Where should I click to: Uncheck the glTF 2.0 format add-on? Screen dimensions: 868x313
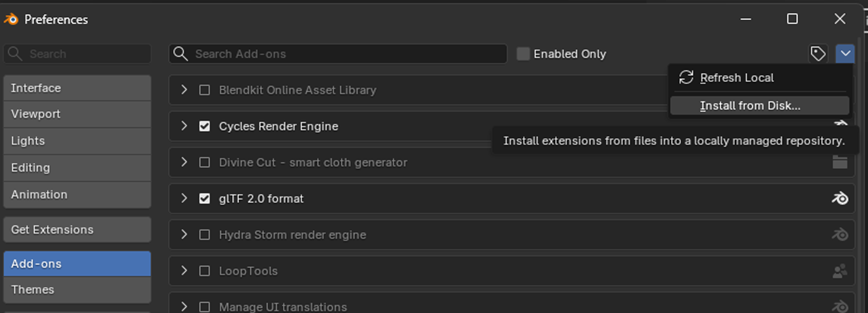point(204,198)
